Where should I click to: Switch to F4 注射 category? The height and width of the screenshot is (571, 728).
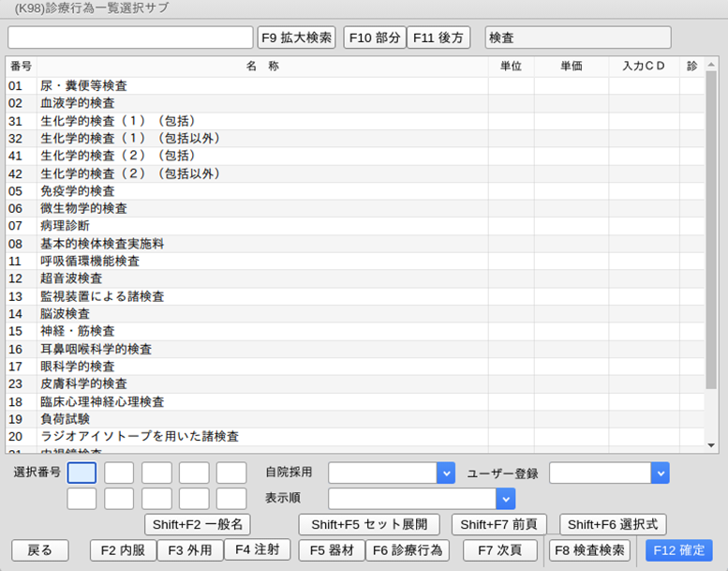pyautogui.click(x=257, y=550)
